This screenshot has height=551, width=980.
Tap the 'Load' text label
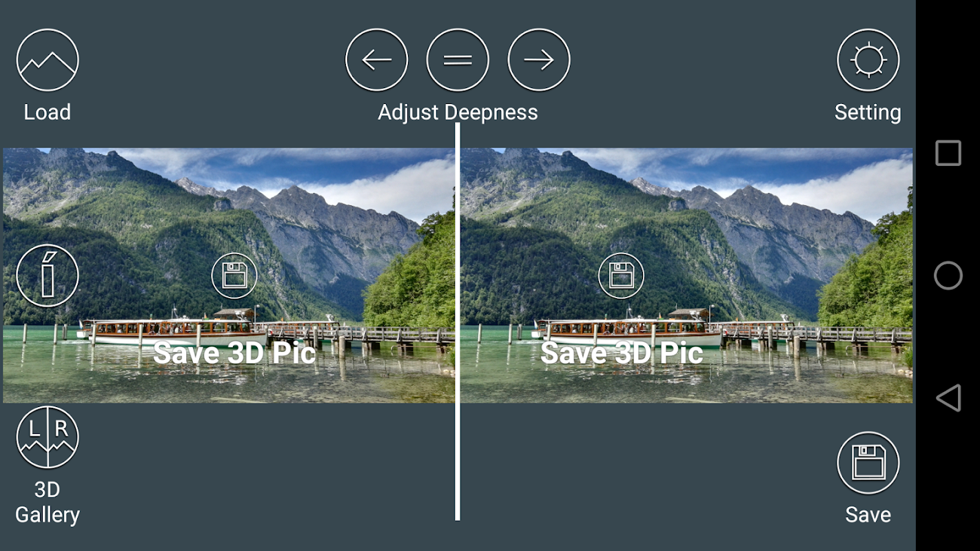tap(48, 112)
